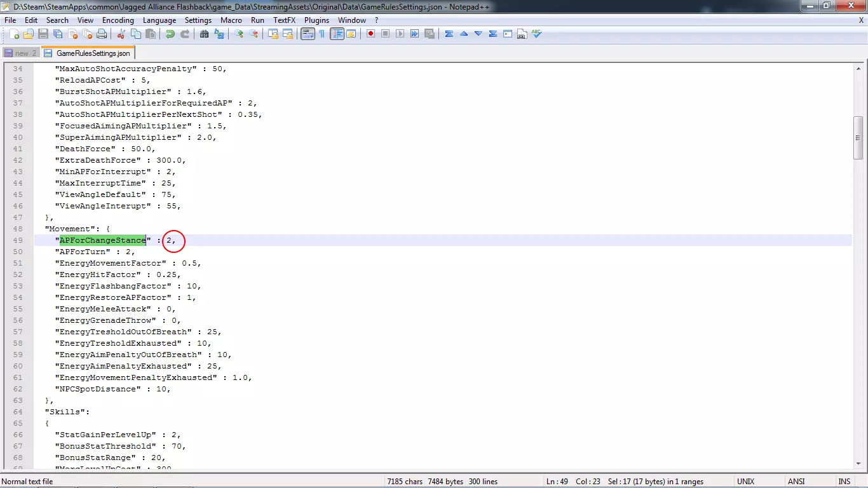Undo the last edit with the green arrow
Viewport: 868px width, 488px height.
(170, 34)
